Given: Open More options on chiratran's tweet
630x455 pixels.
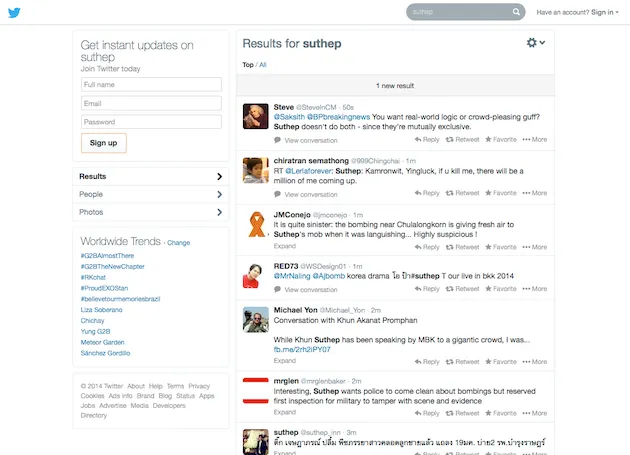Looking at the screenshot, I should pos(535,193).
